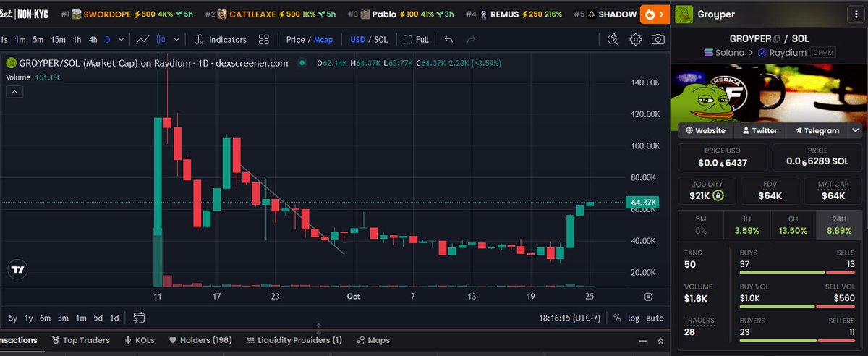Viewport: 868px width, 356px height.
Task: Set chart range to 1d
Action: (x=114, y=318)
